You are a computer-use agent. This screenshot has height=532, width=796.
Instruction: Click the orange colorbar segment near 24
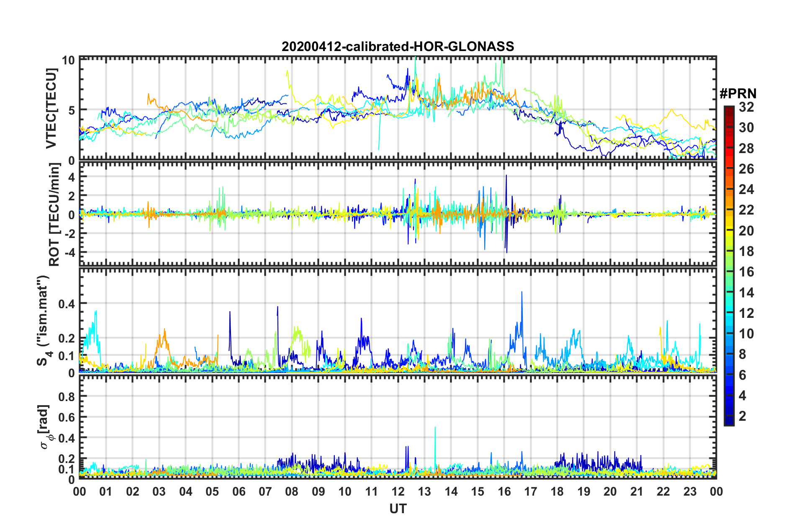point(729,190)
